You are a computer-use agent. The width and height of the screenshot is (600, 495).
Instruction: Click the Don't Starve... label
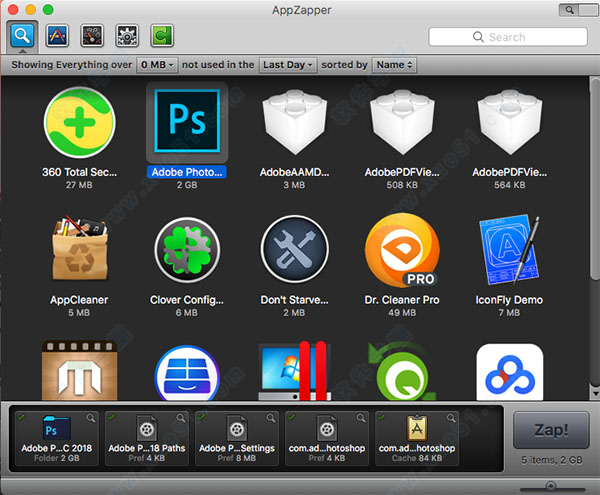point(295,300)
